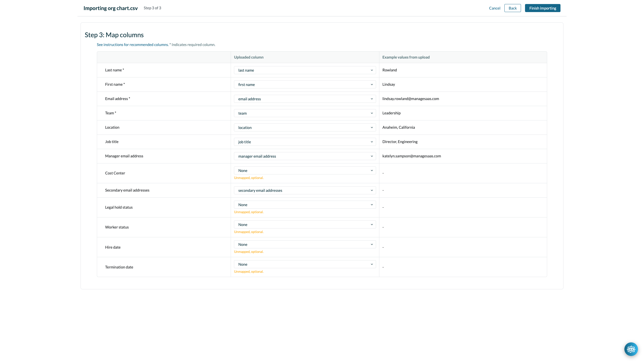Click the Finish importing button

click(542, 8)
